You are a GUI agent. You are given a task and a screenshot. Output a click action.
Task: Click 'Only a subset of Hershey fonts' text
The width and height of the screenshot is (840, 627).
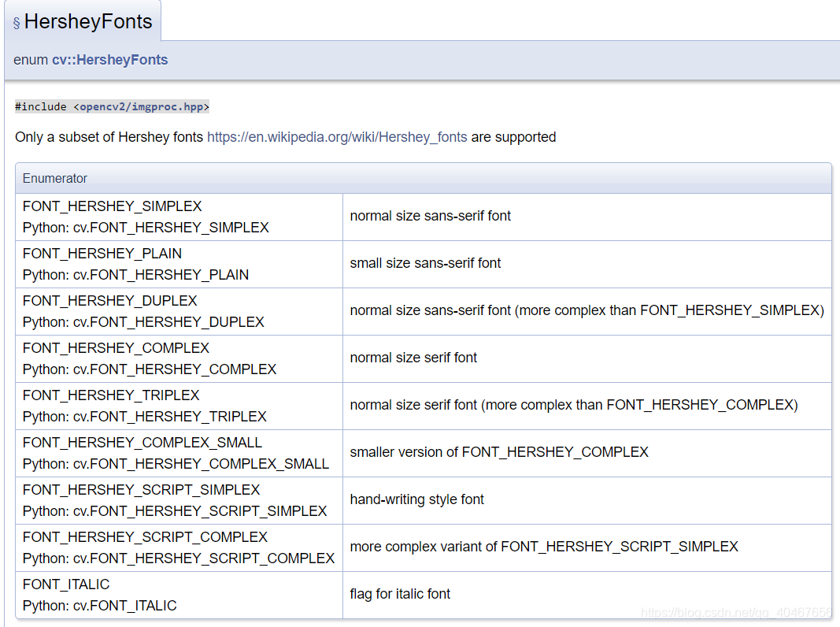(109, 137)
